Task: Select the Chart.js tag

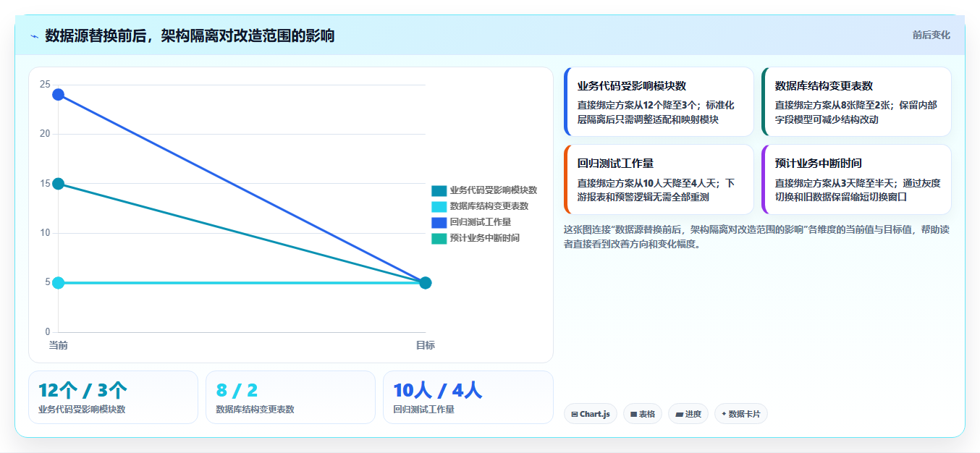Action: click(x=590, y=414)
